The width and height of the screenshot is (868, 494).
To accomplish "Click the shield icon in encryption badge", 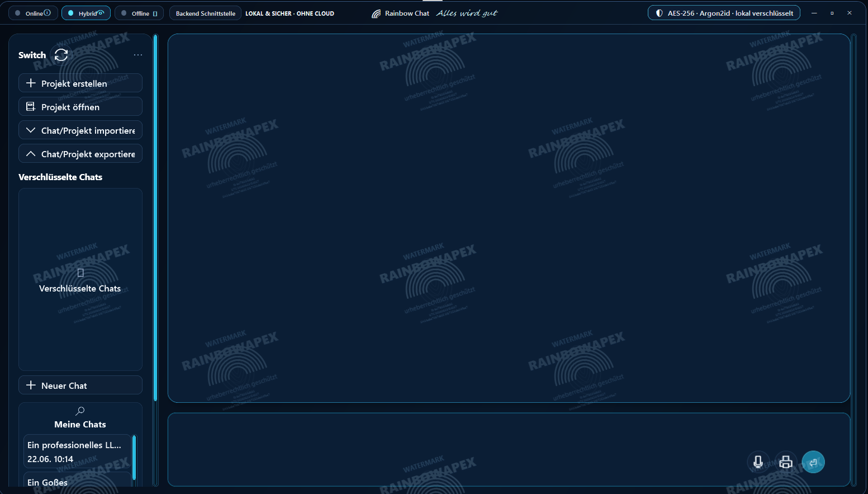I will click(x=660, y=13).
